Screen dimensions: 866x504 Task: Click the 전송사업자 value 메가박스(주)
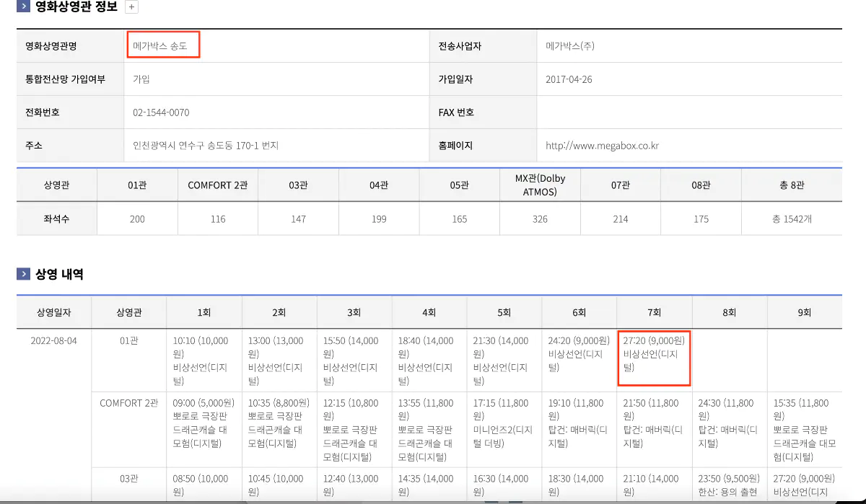(x=567, y=45)
